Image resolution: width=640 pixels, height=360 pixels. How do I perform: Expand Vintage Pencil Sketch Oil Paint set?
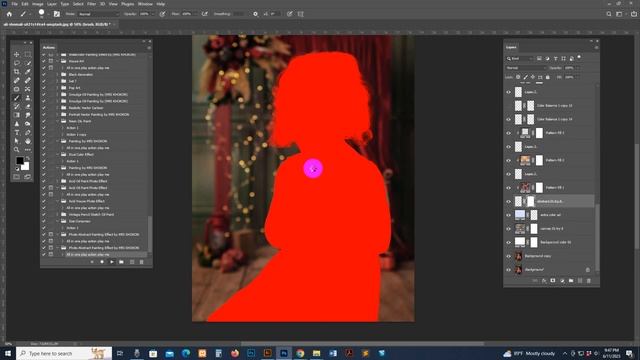point(58,214)
